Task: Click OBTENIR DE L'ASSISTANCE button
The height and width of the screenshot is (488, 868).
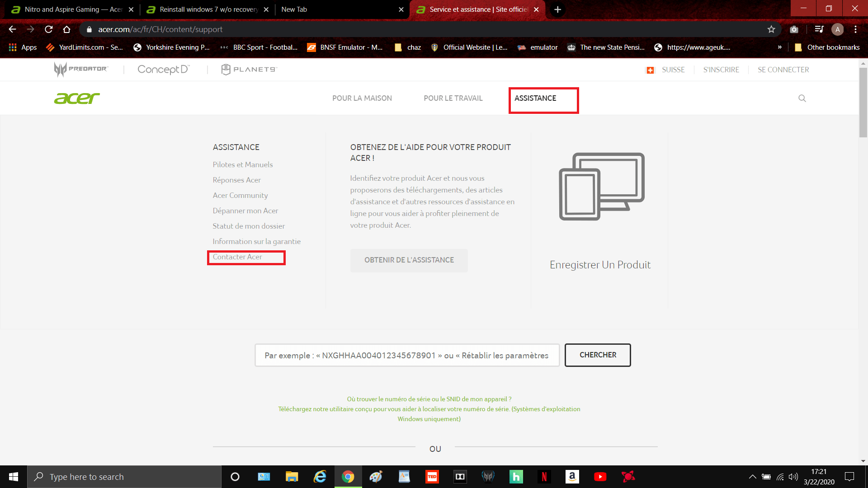Action: tap(409, 260)
